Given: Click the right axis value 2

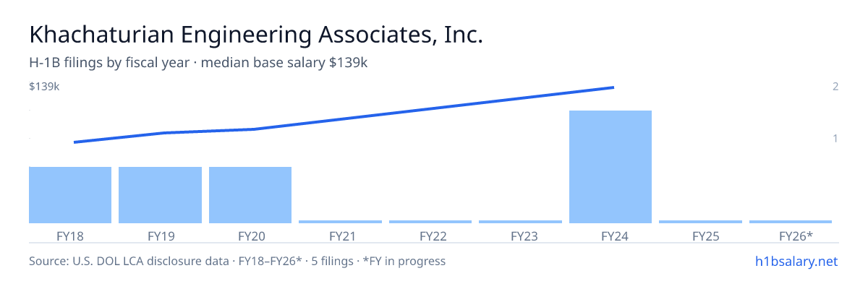Looking at the screenshot, I should (x=835, y=87).
